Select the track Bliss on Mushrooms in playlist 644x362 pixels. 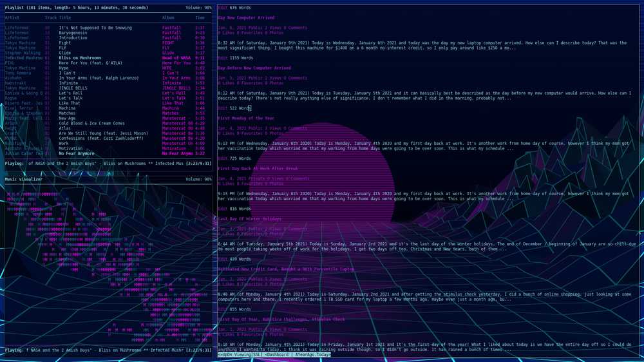tap(80, 58)
